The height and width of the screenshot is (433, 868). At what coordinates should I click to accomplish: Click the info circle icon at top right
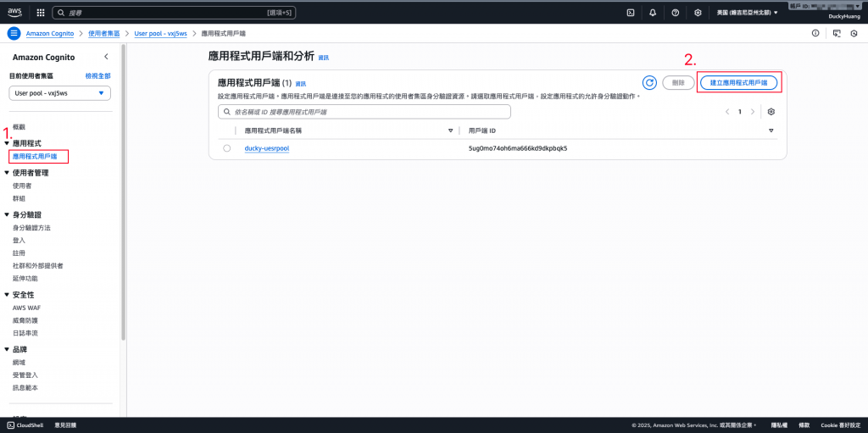click(815, 33)
